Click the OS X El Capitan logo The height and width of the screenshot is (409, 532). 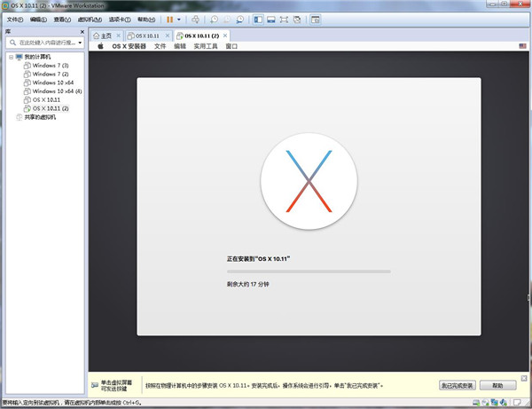point(309,181)
